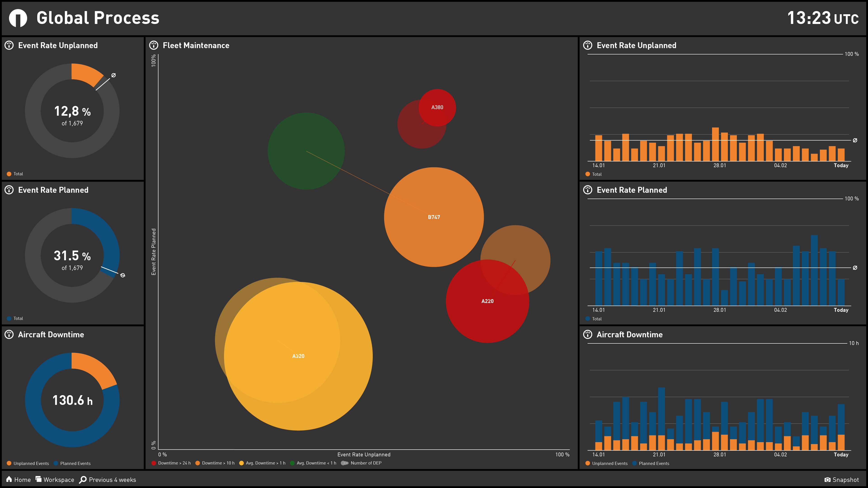This screenshot has height=488, width=868.
Task: Click gauge icon of left Aircraft Downtime panel
Action: (x=9, y=334)
